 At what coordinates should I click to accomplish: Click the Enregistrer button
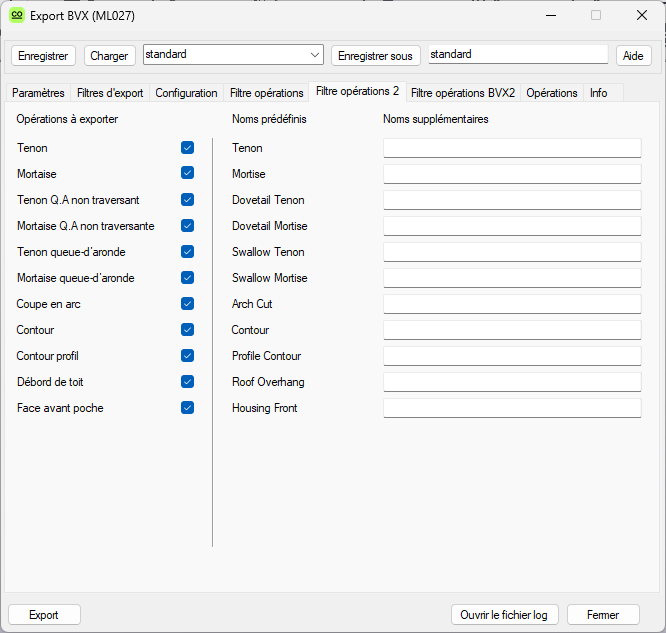[x=43, y=56]
